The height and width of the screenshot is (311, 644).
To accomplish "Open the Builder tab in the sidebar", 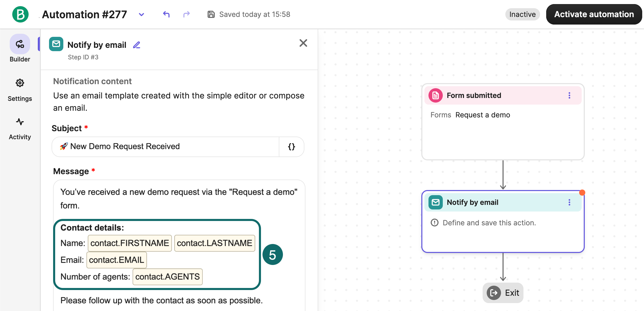I will [20, 48].
